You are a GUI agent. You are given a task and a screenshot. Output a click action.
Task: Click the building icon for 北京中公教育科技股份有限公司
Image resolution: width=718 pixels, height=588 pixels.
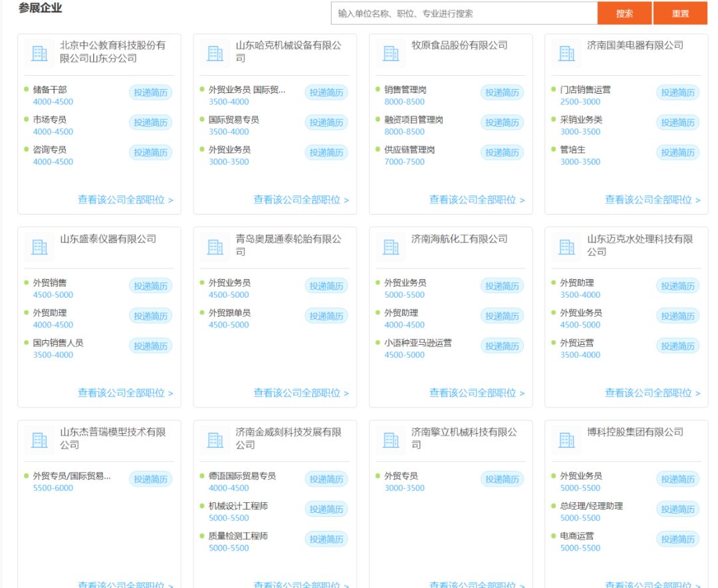[39, 52]
